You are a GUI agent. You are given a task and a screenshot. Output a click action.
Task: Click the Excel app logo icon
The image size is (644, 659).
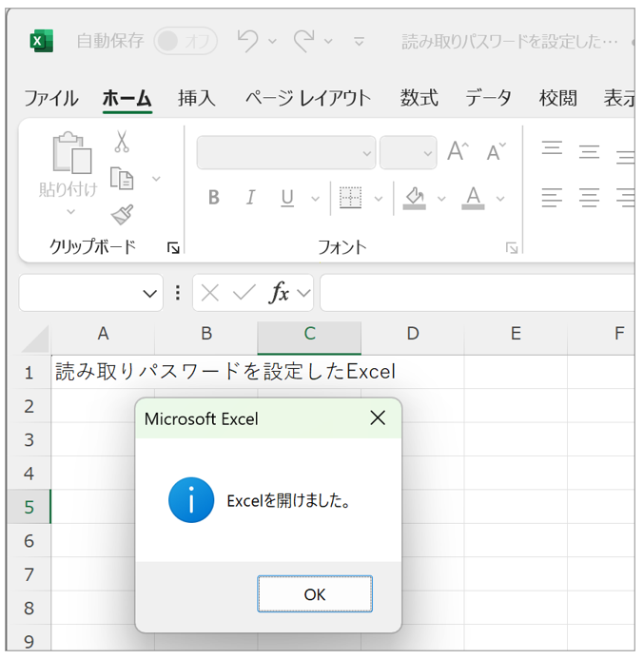coord(41,41)
